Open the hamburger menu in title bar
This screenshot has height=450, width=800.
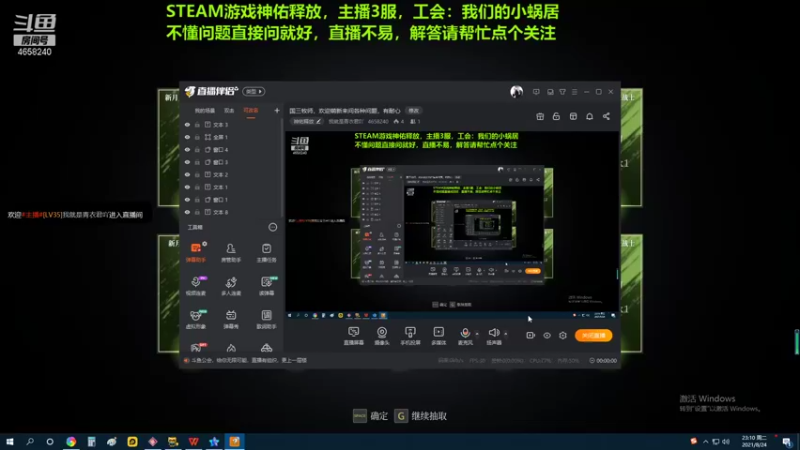click(x=574, y=92)
